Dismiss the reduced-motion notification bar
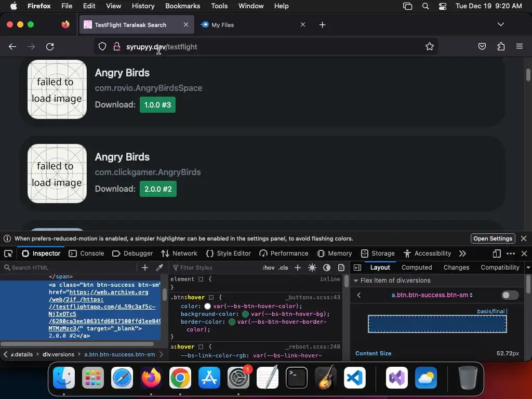The image size is (532, 399). coord(524,238)
